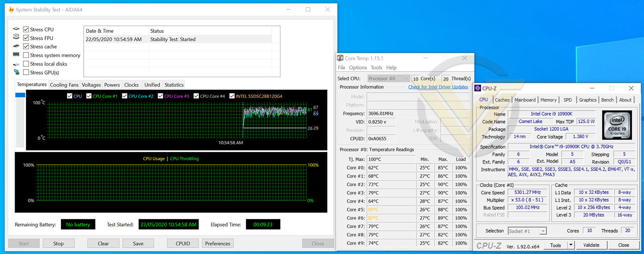Open the Options menu in Core Temp
644x254 pixels.
pyautogui.click(x=358, y=67)
